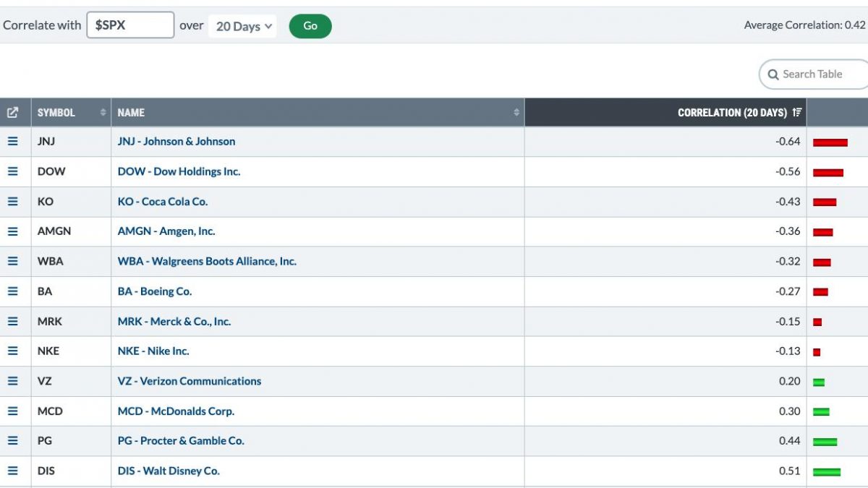The width and height of the screenshot is (868, 488).
Task: Open the row menu for DIS
Action: coord(13,471)
